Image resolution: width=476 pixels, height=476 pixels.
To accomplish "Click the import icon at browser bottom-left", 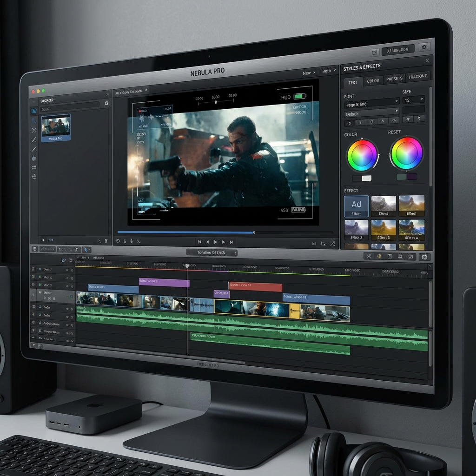I will [43, 240].
